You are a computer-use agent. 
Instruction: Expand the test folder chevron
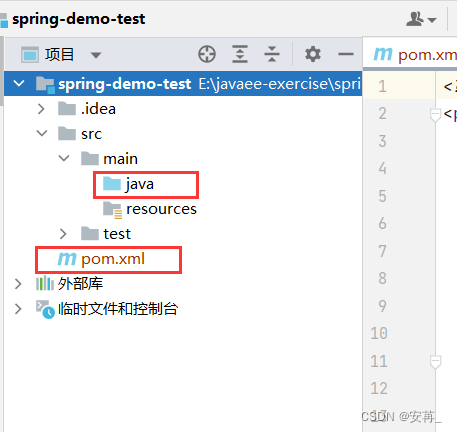63,234
